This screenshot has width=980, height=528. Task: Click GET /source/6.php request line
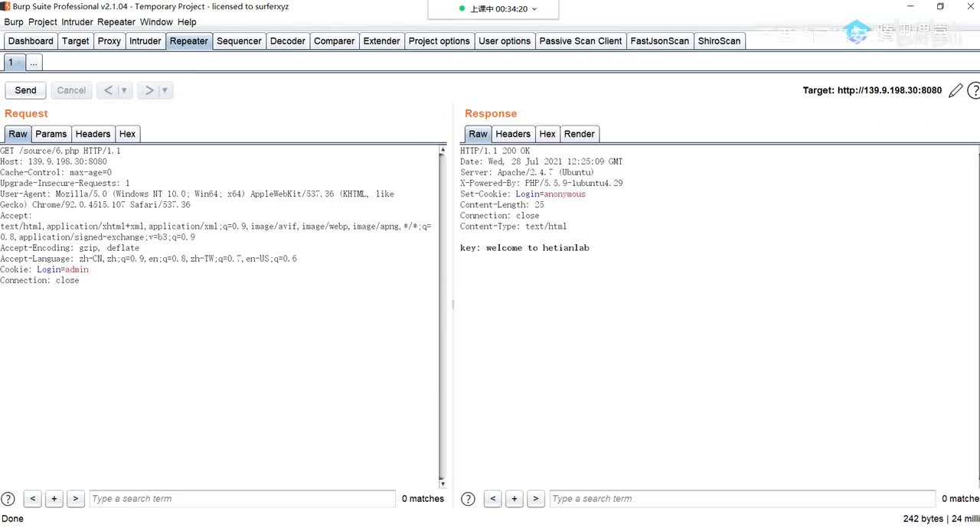click(x=60, y=151)
